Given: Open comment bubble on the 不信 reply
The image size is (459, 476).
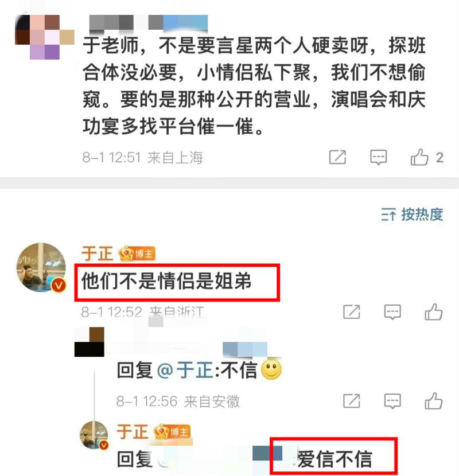Looking at the screenshot, I should pos(392,401).
